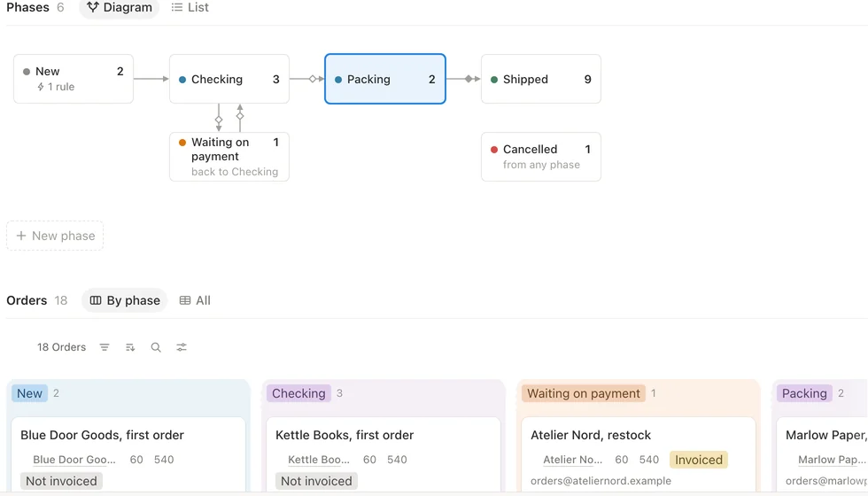Open view settings sliders icon
The width and height of the screenshot is (868, 496).
(182, 347)
